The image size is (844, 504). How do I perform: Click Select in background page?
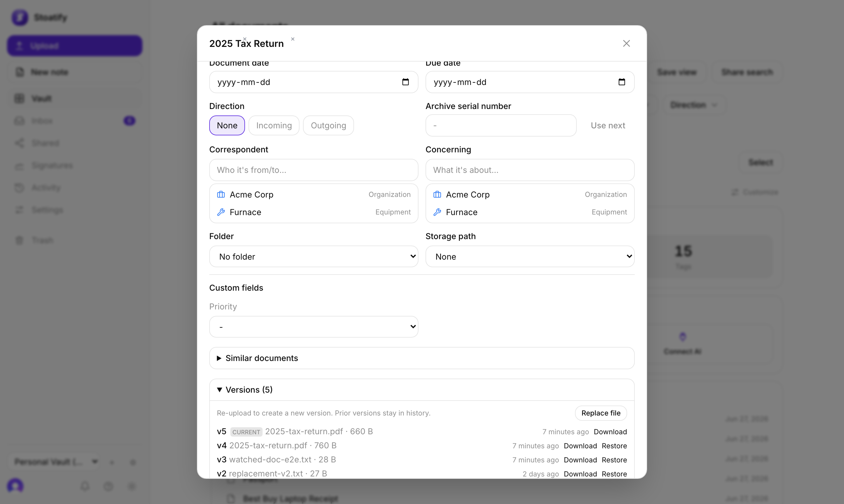(761, 162)
